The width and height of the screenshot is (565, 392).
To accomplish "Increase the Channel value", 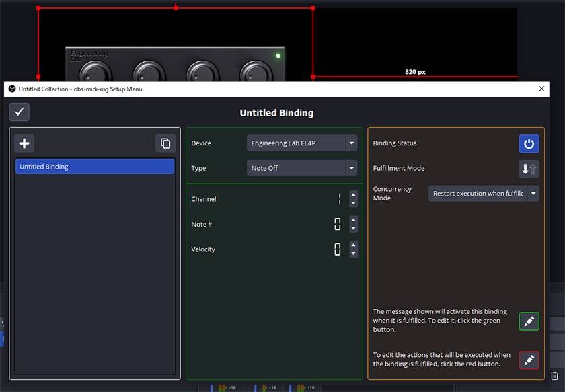I will [x=354, y=195].
